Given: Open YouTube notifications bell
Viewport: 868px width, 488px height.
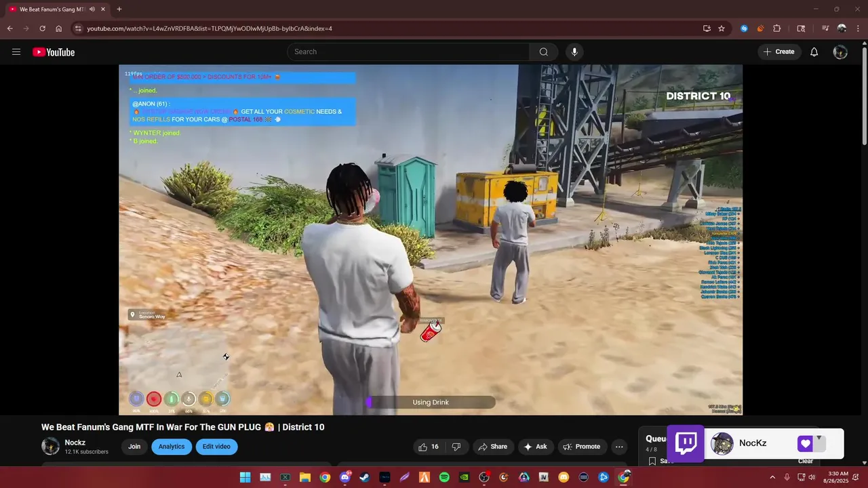Looking at the screenshot, I should (x=814, y=52).
